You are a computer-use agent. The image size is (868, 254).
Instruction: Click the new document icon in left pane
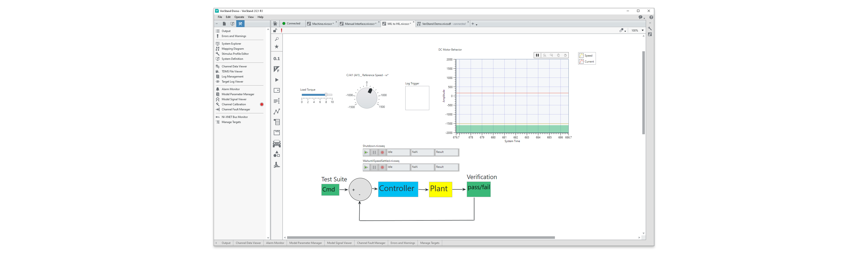(224, 24)
